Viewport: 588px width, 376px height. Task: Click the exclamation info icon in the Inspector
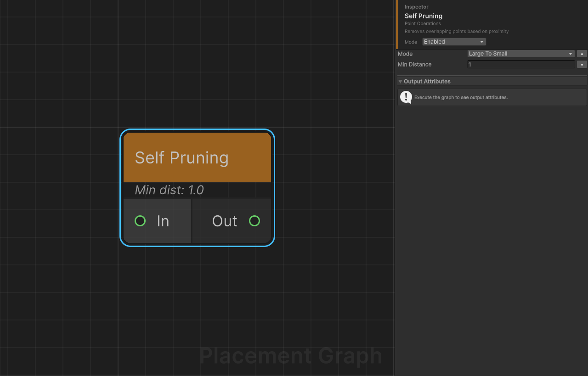coord(406,97)
